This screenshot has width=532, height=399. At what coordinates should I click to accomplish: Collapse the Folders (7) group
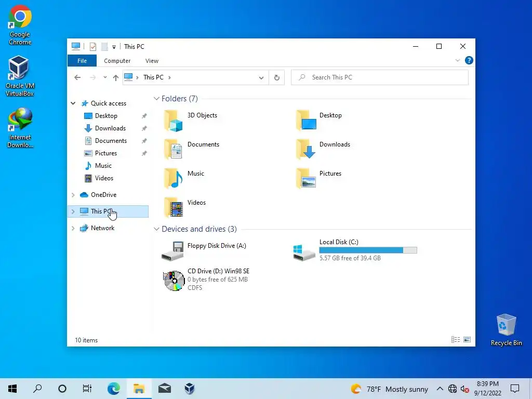156,98
